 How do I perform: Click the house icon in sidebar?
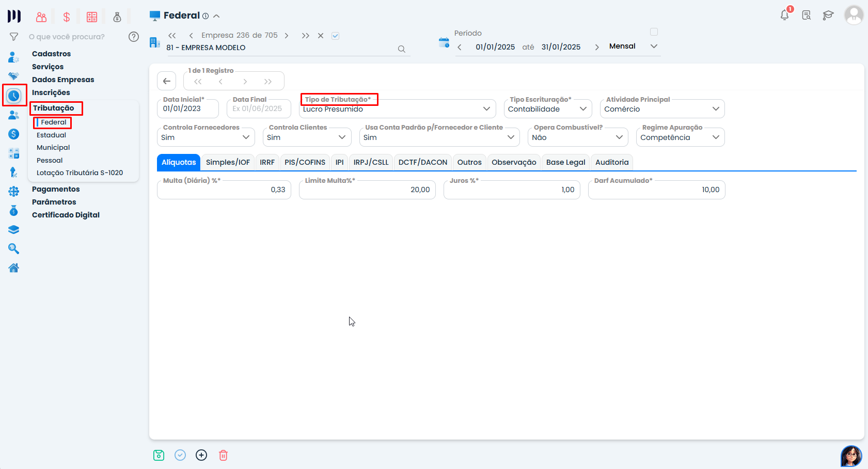click(14, 268)
